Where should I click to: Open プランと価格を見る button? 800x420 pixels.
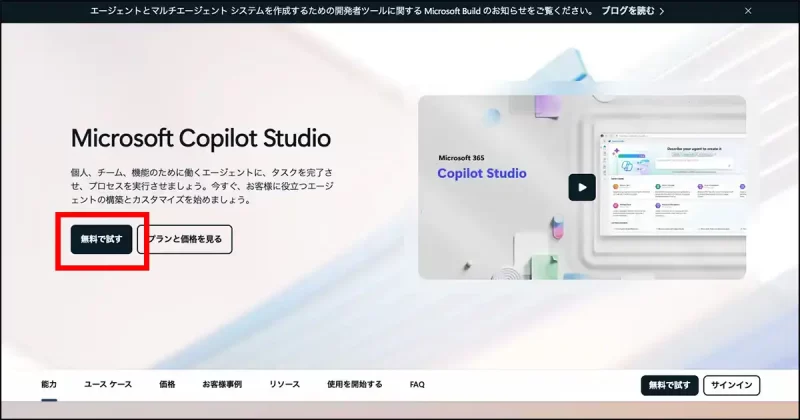coord(185,239)
